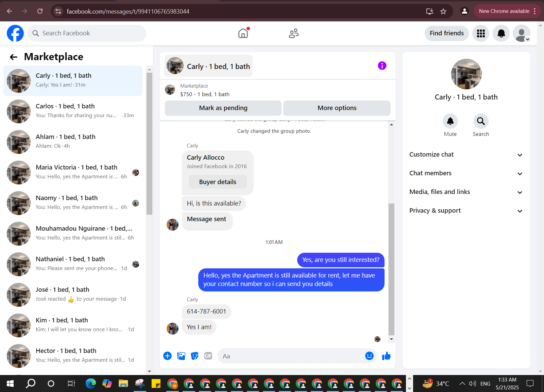Bookmark this page with the star icon
Viewport: 544px width, 392px height.
(x=443, y=11)
